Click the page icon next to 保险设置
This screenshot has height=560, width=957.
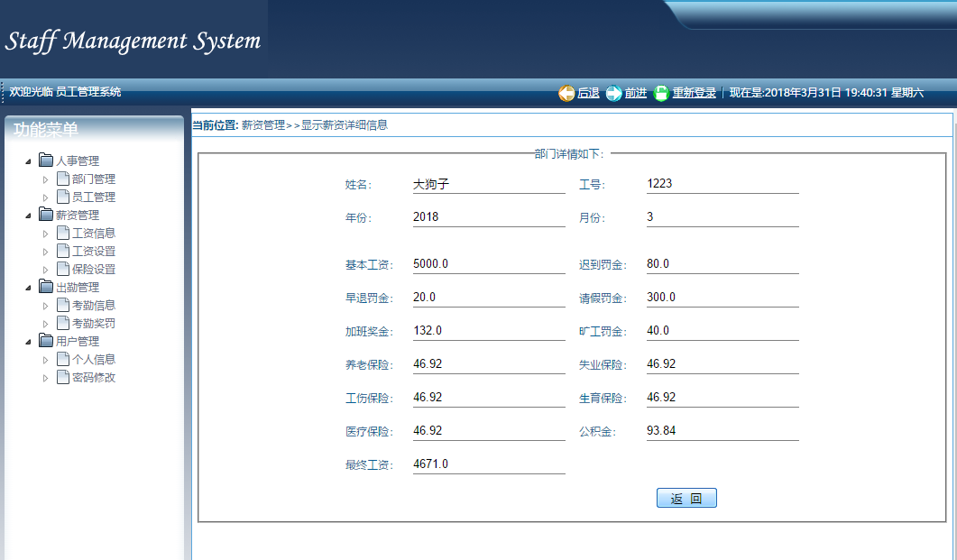[x=63, y=269]
